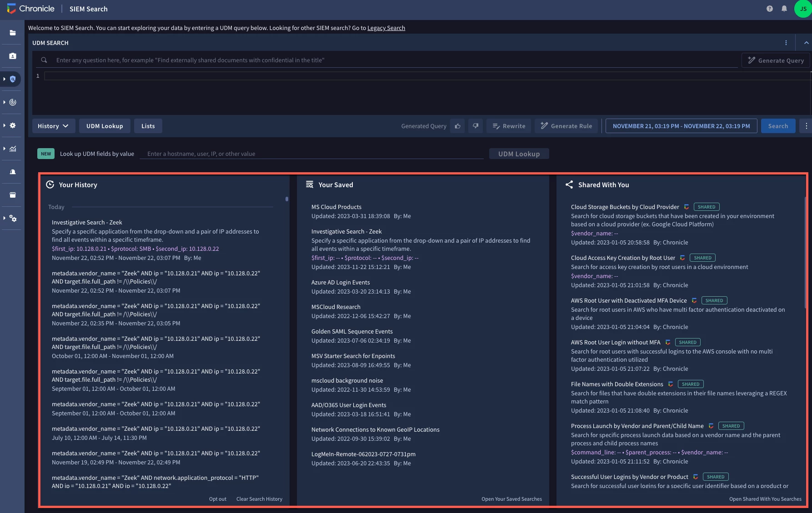Click Open Shared With You Searches
812x513 pixels.
[x=765, y=499]
